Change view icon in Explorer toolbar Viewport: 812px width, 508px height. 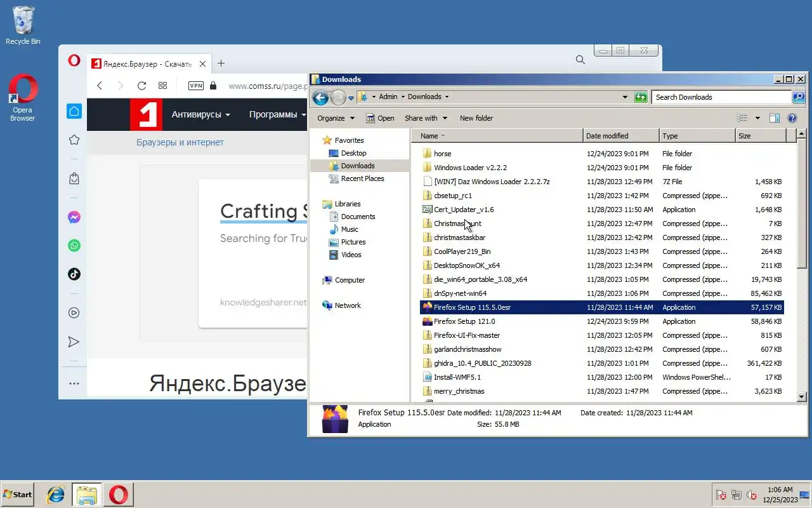tap(742, 118)
